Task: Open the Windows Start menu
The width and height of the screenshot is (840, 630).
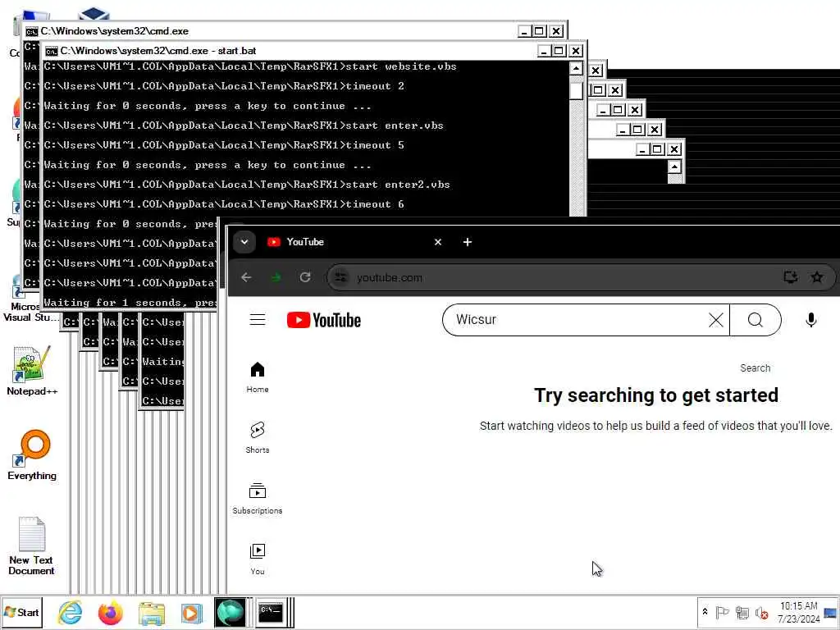Action: 21,612
